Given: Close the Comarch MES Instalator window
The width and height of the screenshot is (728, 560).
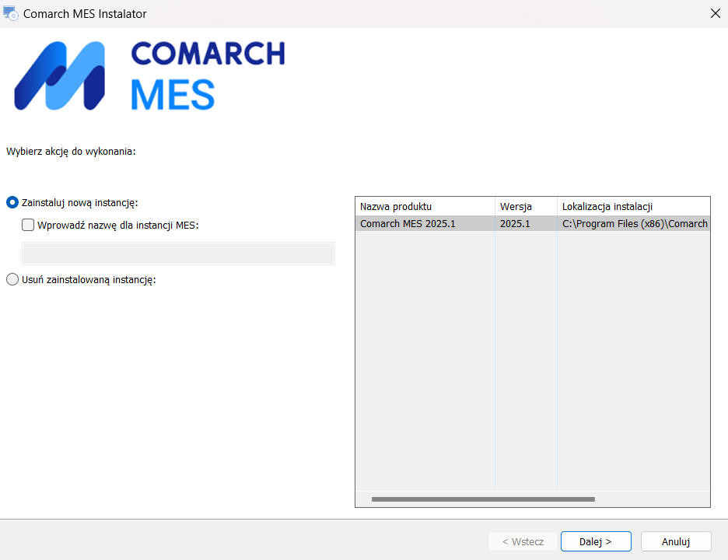Looking at the screenshot, I should [715, 13].
